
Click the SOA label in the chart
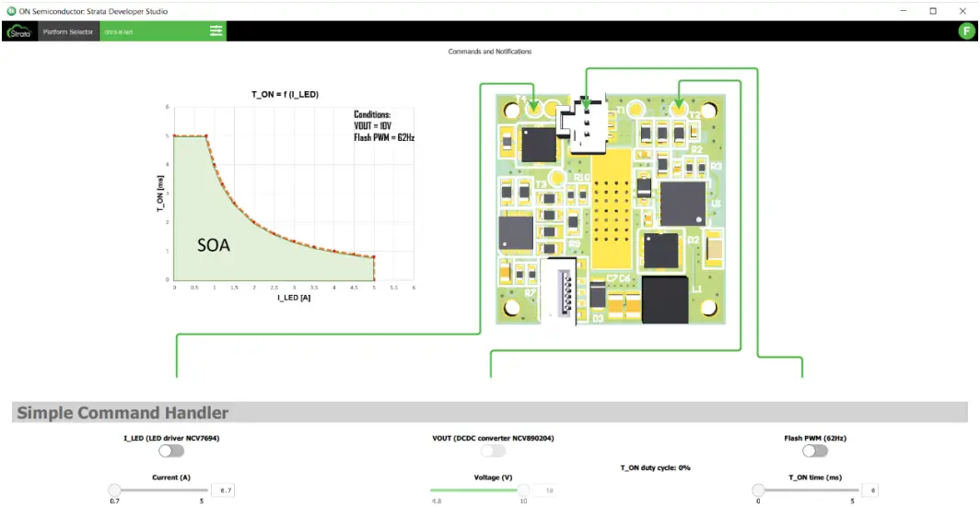point(214,246)
